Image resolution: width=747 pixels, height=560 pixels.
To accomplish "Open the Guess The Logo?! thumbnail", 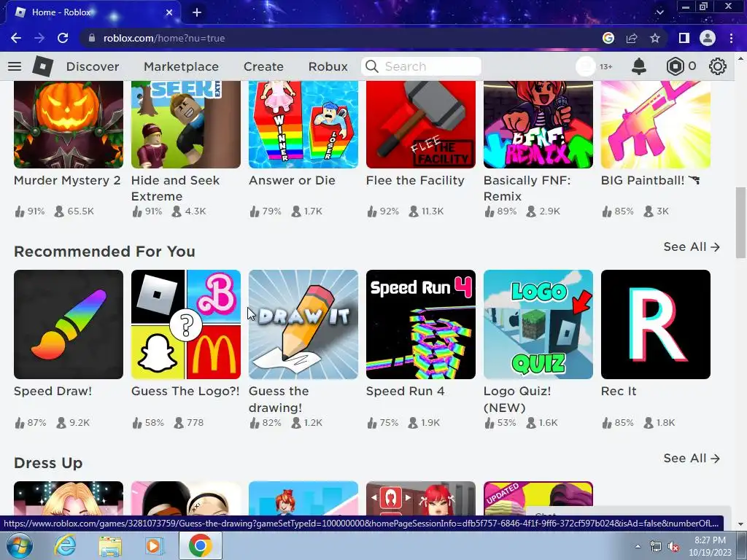I will tap(186, 324).
